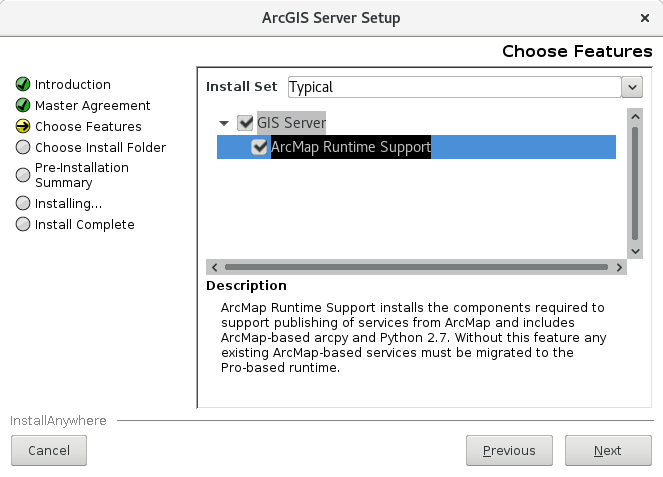
Task: Select the GIS Server tree item label
Action: tap(291, 123)
